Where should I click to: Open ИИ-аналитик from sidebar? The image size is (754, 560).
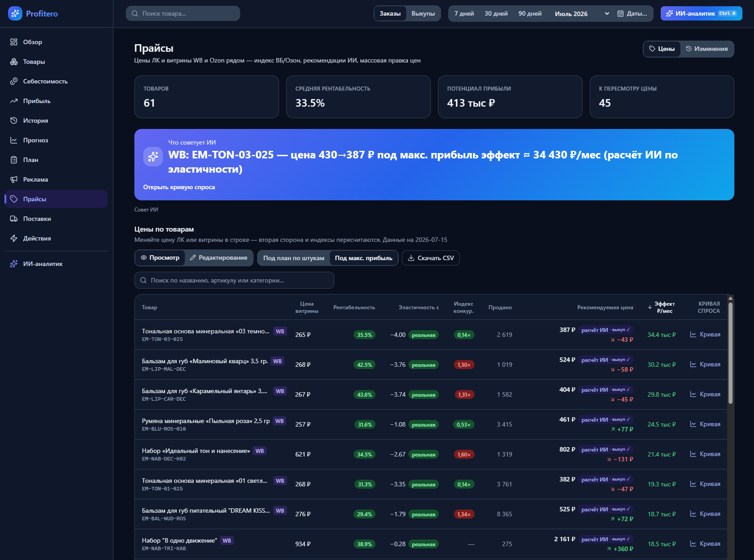[x=56, y=264]
